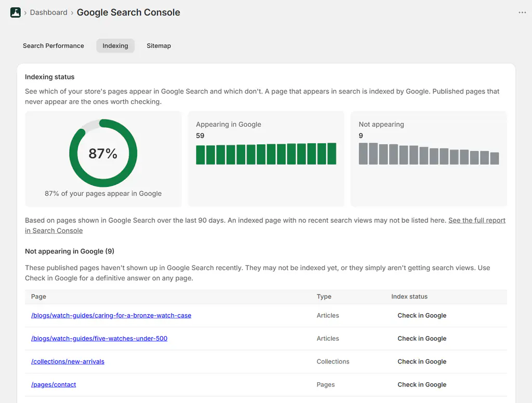The width and height of the screenshot is (532, 403).
Task: Open the five-watches-under-500 article link
Action: pyautogui.click(x=99, y=339)
